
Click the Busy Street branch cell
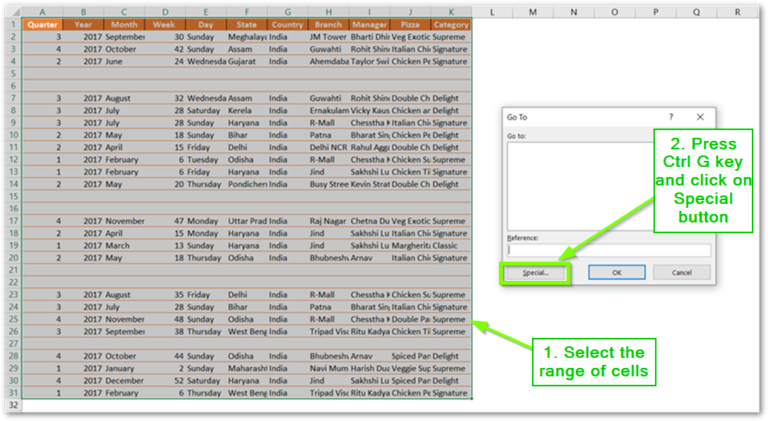328,184
